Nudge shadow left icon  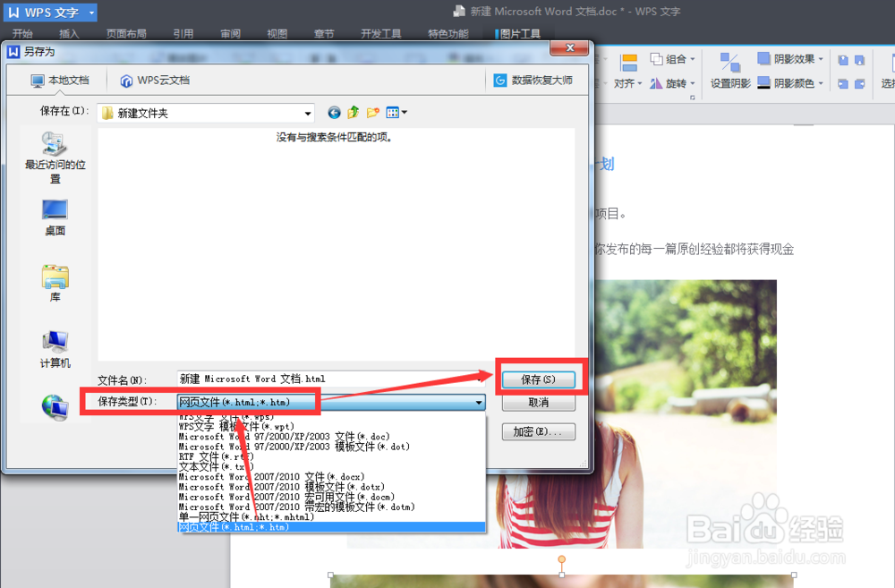(x=843, y=84)
